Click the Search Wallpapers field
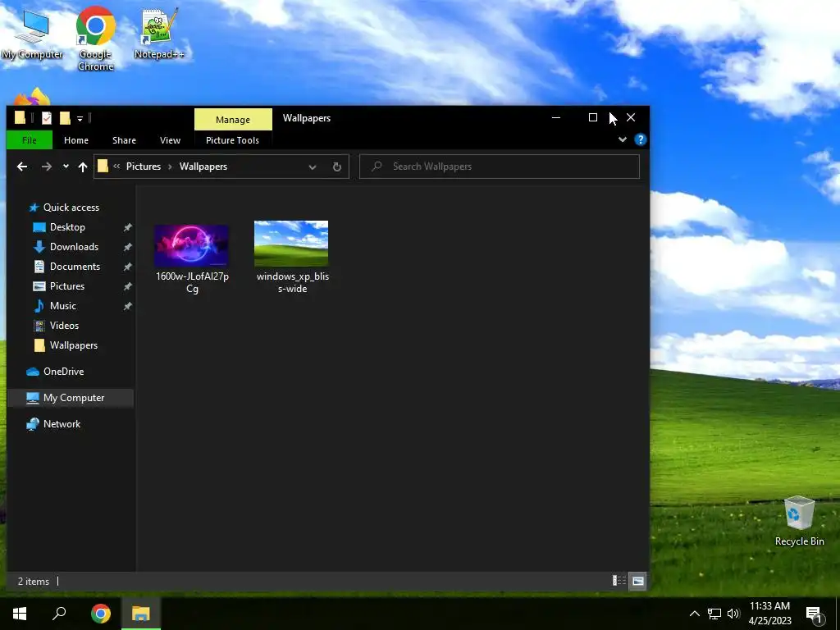 (x=500, y=167)
